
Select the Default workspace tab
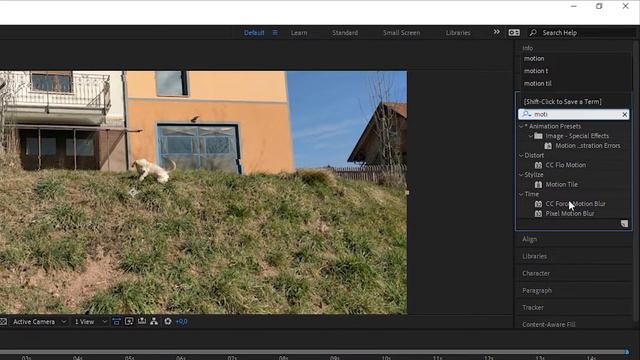click(254, 33)
